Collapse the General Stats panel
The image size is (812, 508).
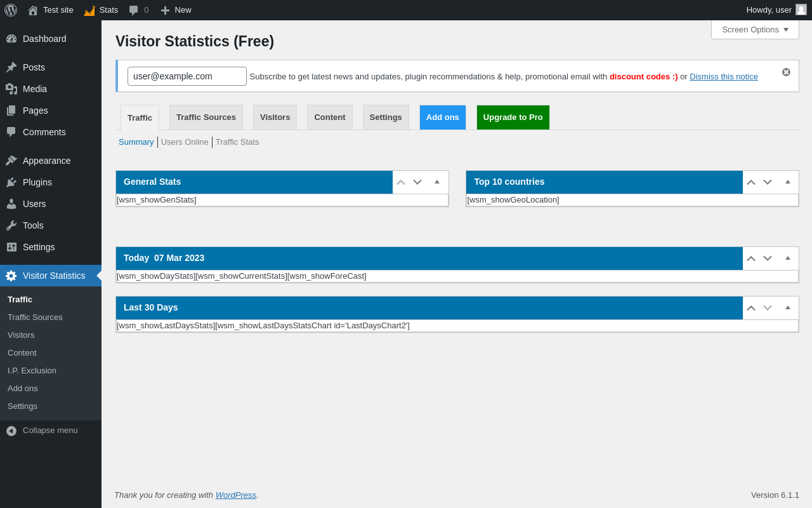(437, 182)
